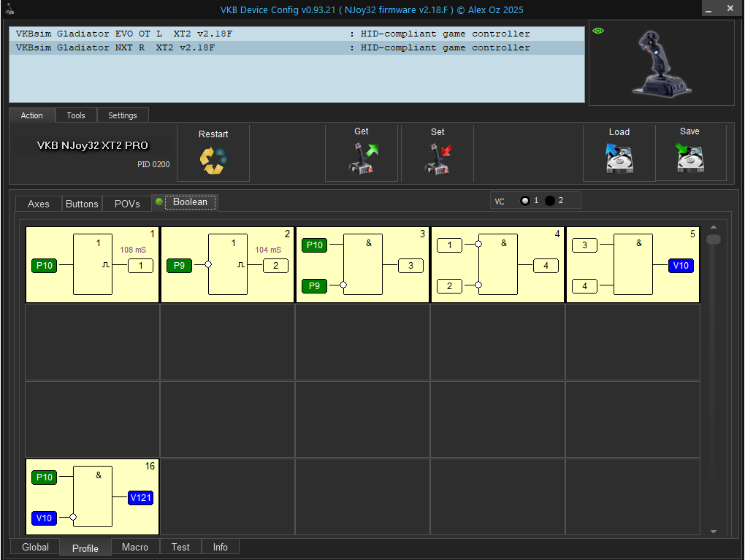Click P9 input in boolean cell 2
The height and width of the screenshot is (560, 745).
click(179, 266)
